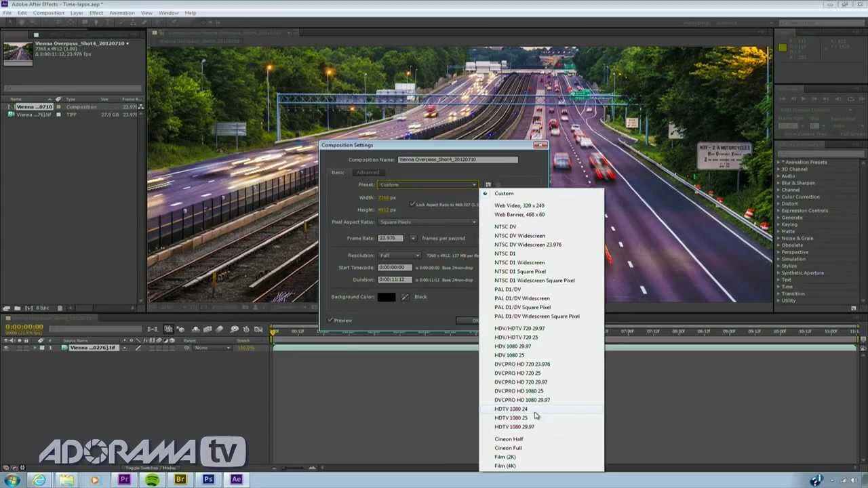Open Spotify from the taskbar
This screenshot has width=868, height=488.
[x=152, y=480]
